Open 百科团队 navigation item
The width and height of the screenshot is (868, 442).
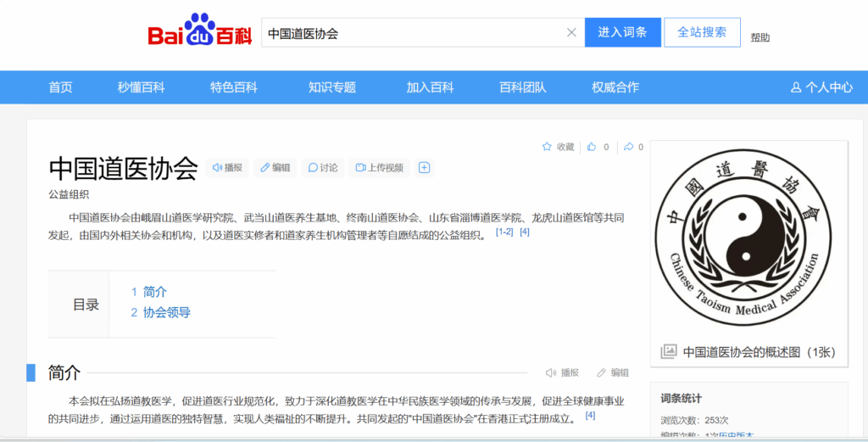(x=522, y=87)
